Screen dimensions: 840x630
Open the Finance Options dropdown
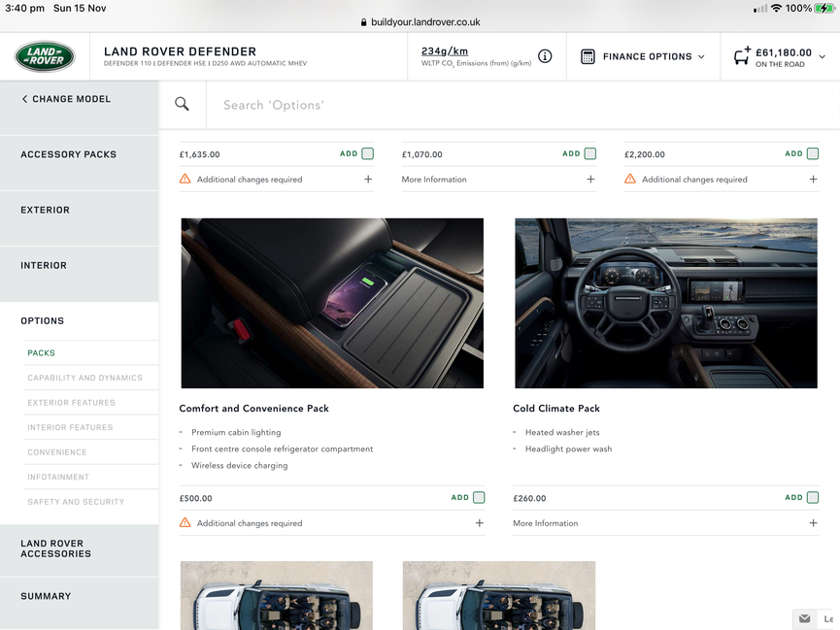pos(644,56)
